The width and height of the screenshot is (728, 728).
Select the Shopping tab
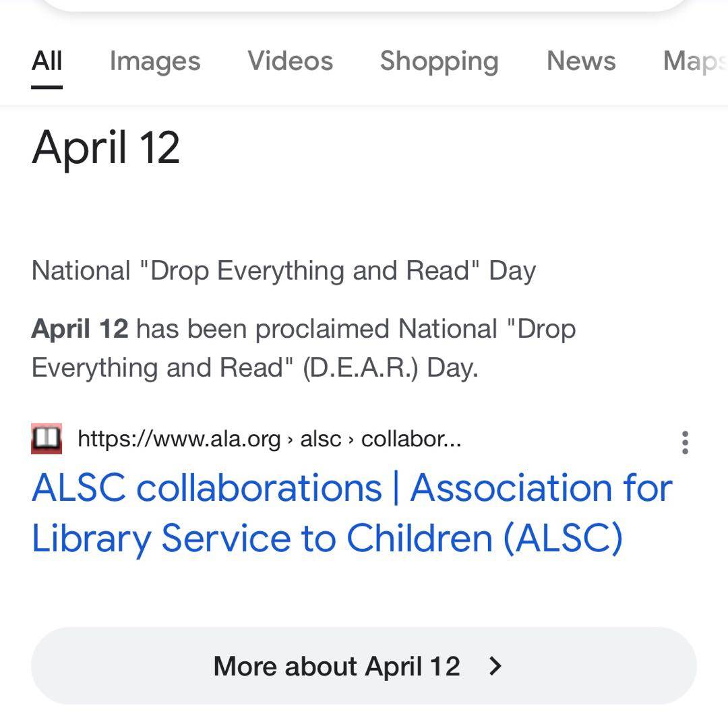click(439, 61)
